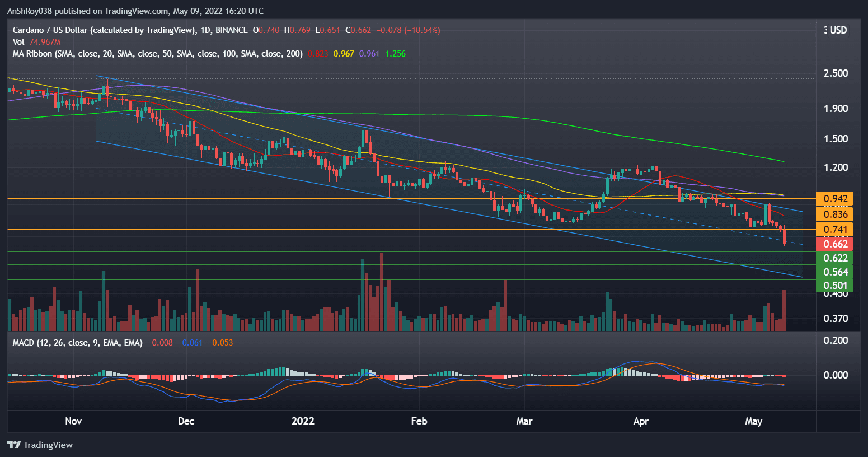Click the BINANCE exchange label in legend
Screen dimensions: 868x457
click(x=231, y=30)
